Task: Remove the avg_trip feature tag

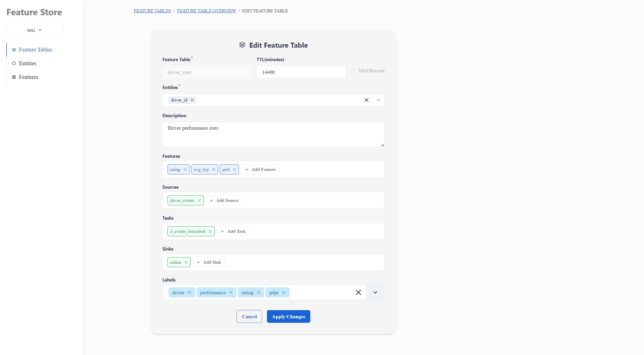Action: pyautogui.click(x=214, y=170)
